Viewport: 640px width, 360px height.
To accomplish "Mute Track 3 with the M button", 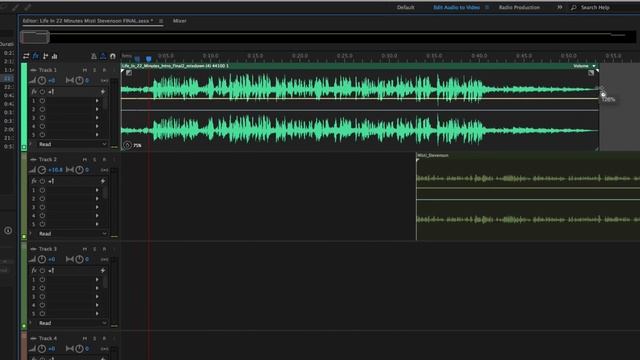I will 85,249.
